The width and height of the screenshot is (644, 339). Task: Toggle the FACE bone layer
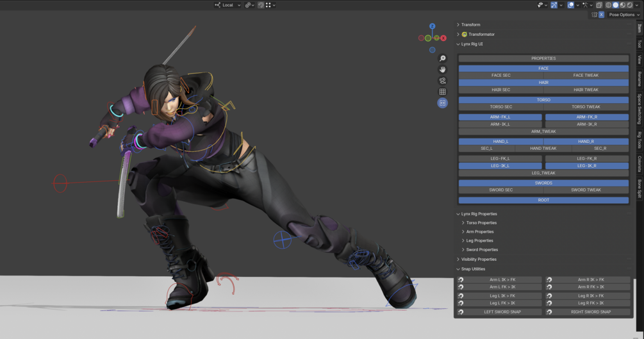pos(543,68)
